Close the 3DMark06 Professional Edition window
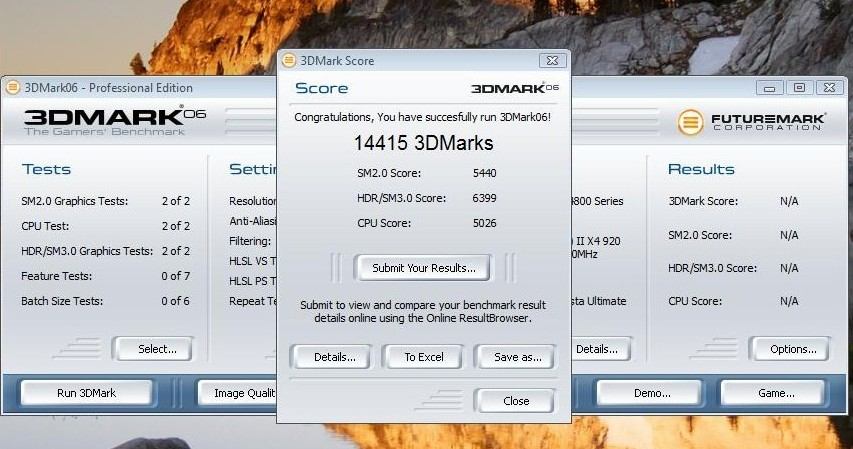Viewport: 853px width, 449px height. pos(829,88)
